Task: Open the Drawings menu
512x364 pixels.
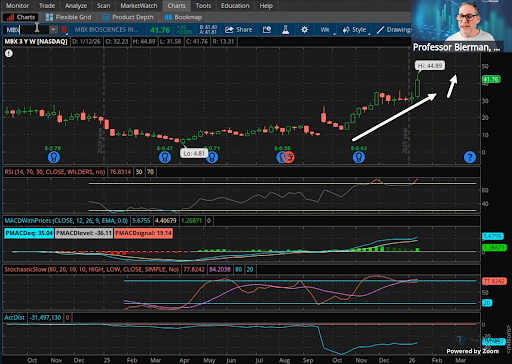Action: point(394,30)
